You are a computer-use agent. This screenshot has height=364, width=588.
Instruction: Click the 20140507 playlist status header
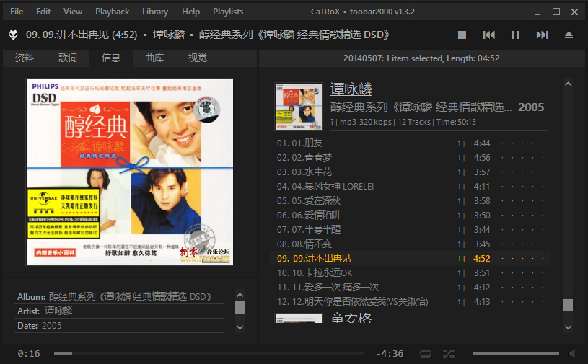421,58
